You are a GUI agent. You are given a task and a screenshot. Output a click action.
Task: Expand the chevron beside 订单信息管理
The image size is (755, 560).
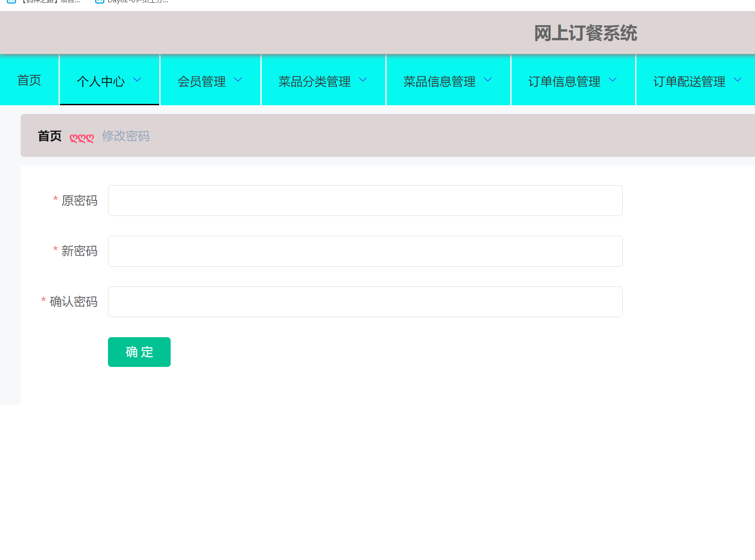tap(613, 80)
